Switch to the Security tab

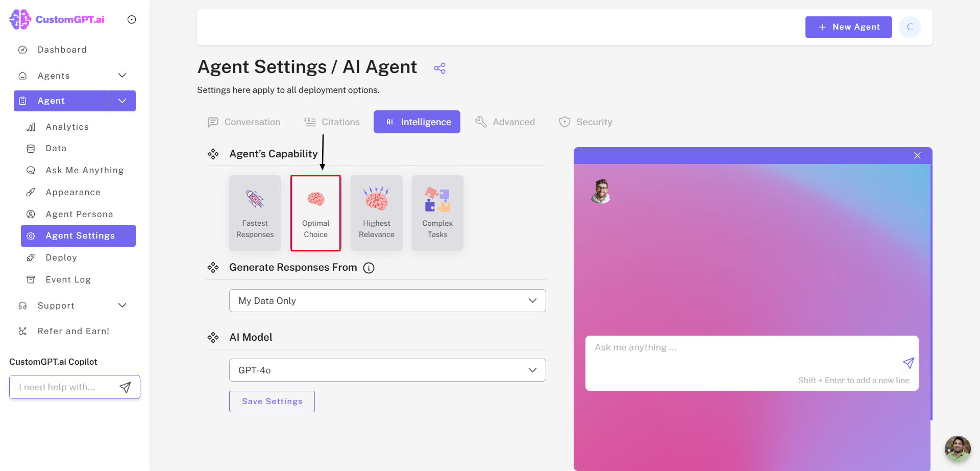[x=585, y=122]
